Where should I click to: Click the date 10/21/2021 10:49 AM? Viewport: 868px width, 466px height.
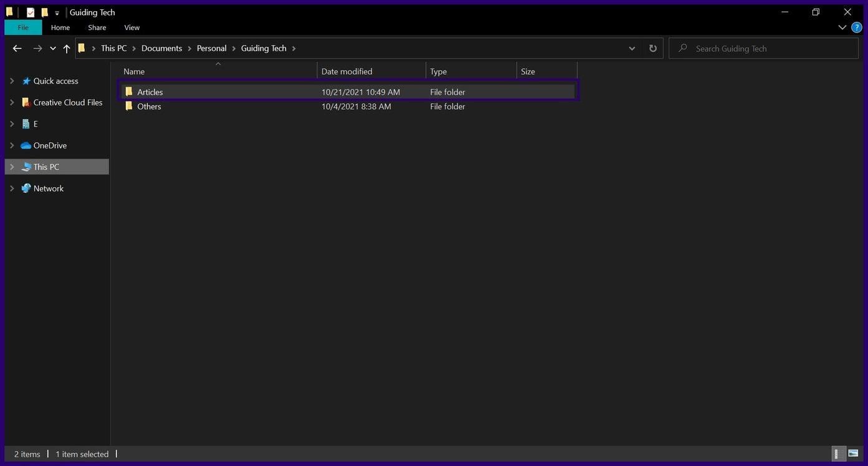[x=360, y=92]
